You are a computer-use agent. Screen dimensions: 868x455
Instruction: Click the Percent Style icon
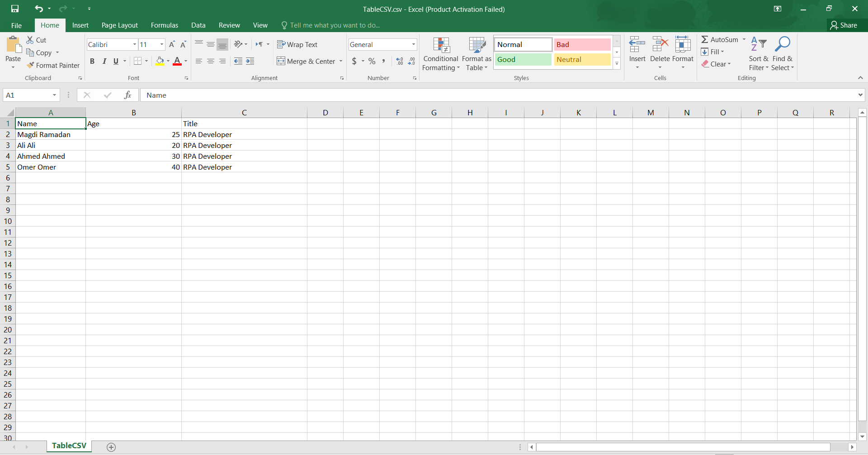tap(372, 61)
